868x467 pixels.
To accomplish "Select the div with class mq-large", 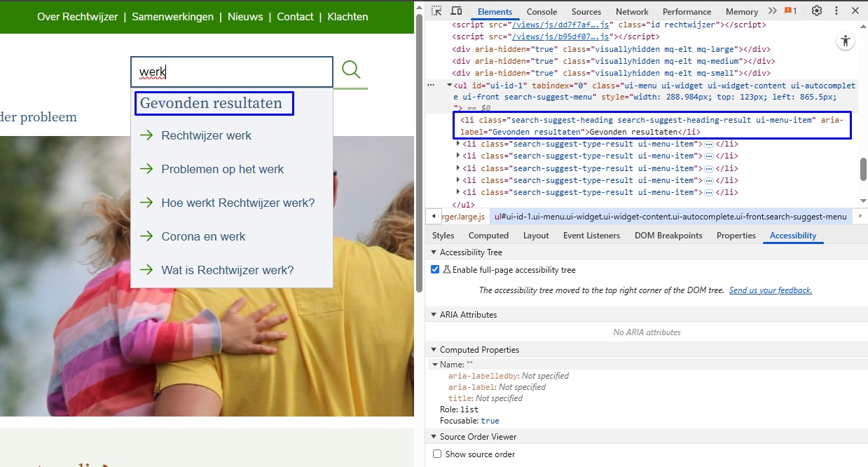I will tap(611, 49).
